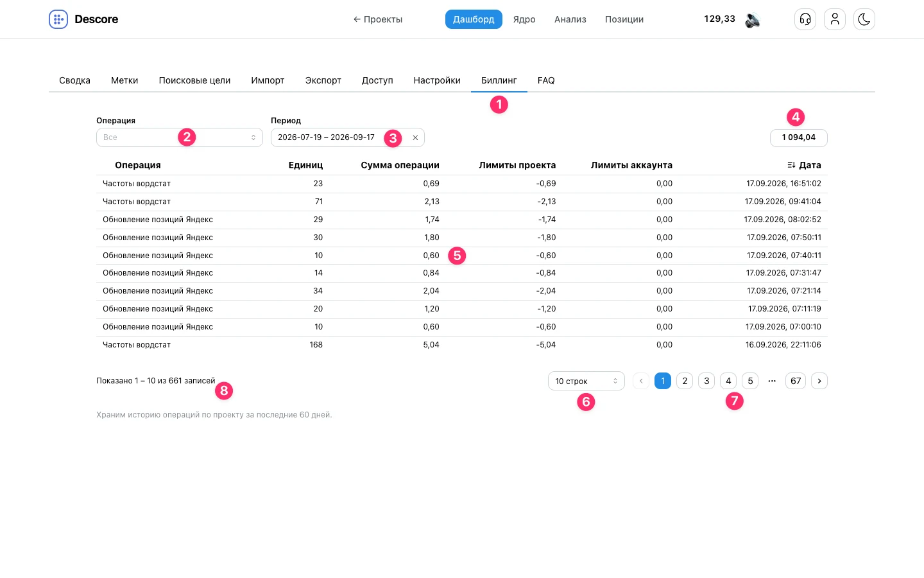The image size is (924, 578).
Task: Switch to the Импорт tab
Action: tap(268, 80)
